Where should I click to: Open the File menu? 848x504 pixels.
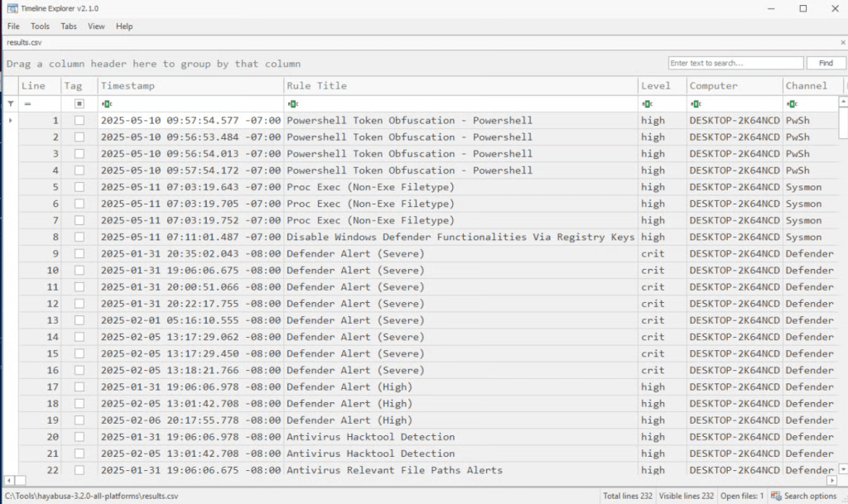click(13, 26)
